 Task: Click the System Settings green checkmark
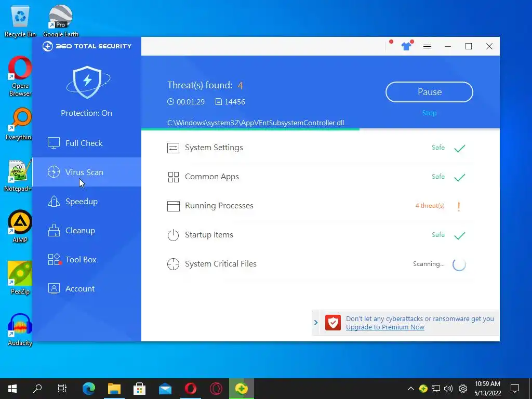(459, 148)
